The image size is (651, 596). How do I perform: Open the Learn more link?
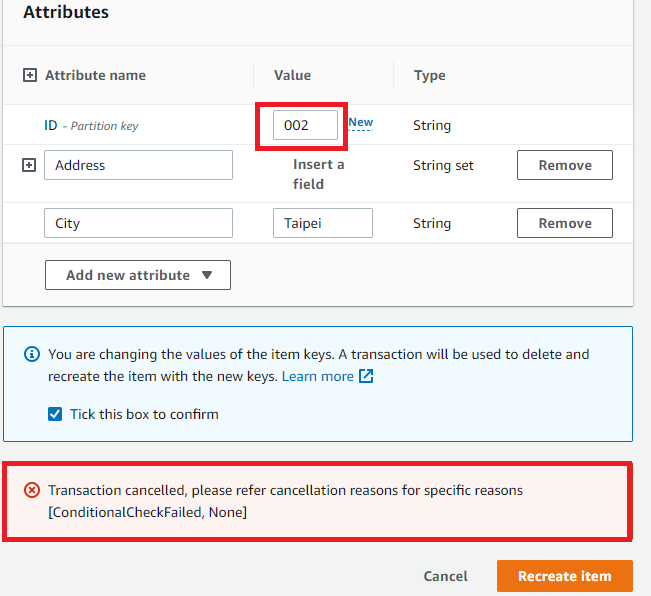pos(317,377)
